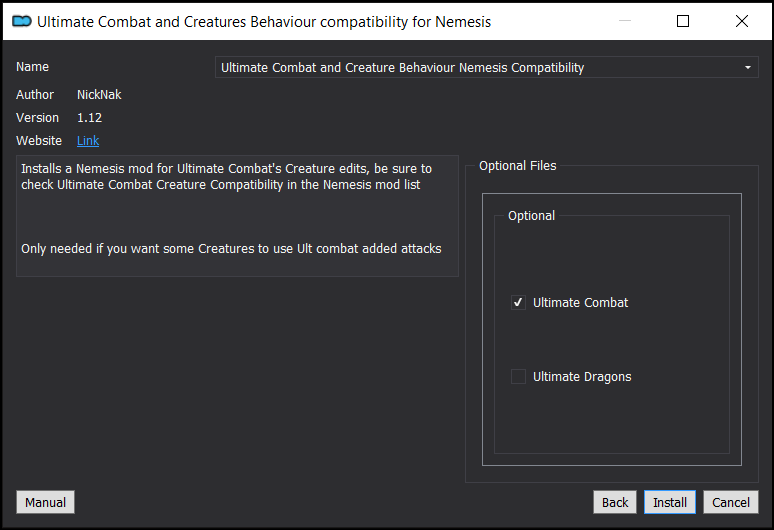The height and width of the screenshot is (530, 774).
Task: Click the 'Only needed if you want' description line
Action: [x=231, y=249]
